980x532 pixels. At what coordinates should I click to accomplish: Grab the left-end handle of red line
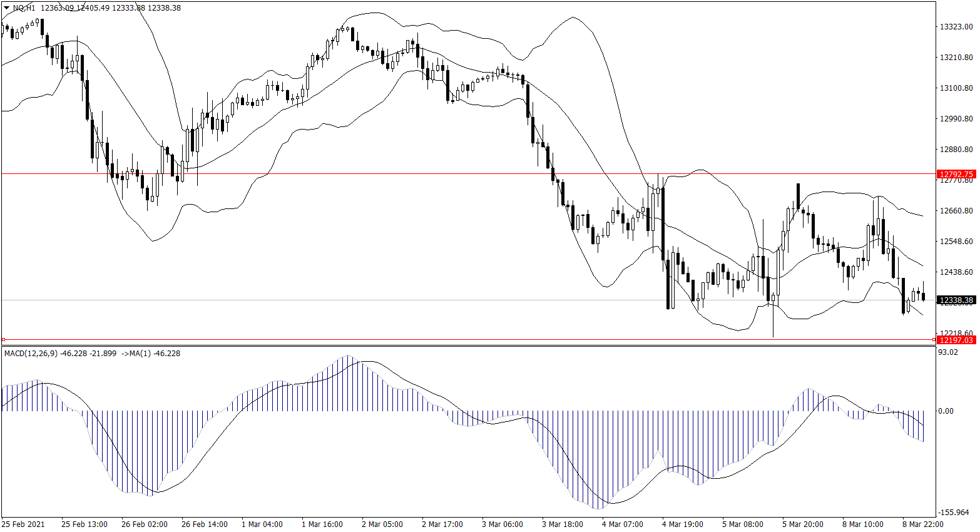pos(3,340)
